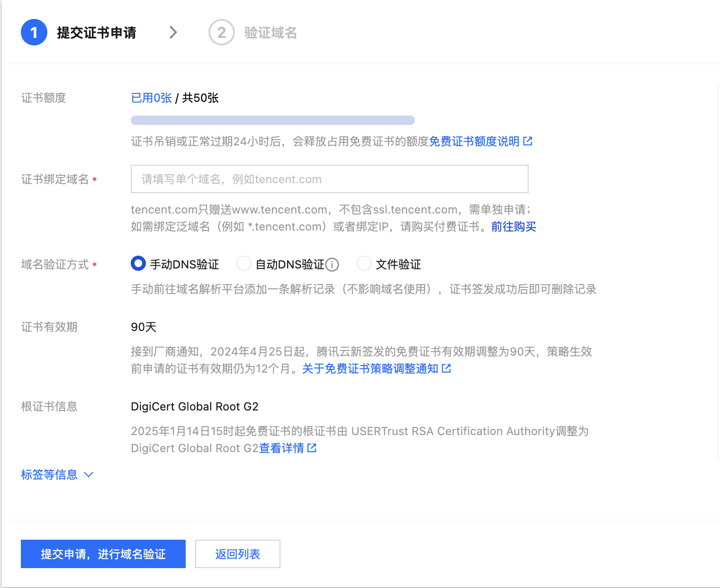Click the certificate quota progress bar
The height and width of the screenshot is (588, 720).
pyautogui.click(x=273, y=120)
